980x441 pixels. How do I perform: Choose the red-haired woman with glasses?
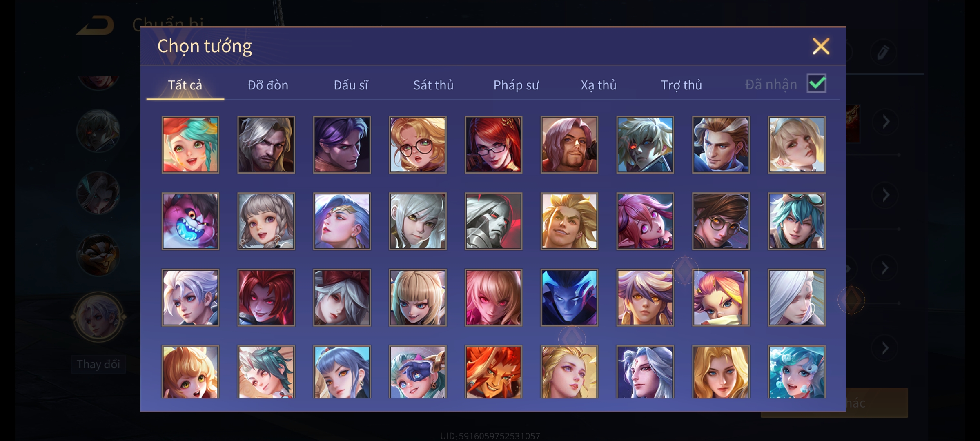[493, 145]
